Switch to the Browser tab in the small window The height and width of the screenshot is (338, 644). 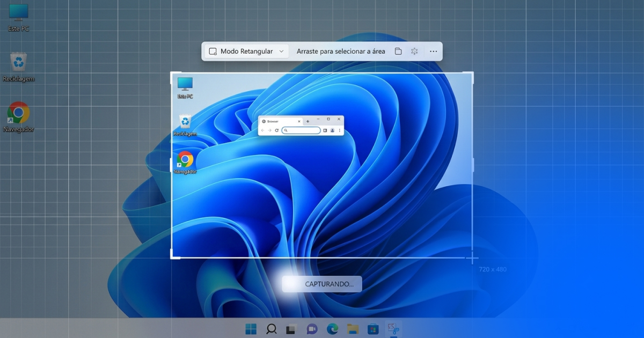click(281, 121)
